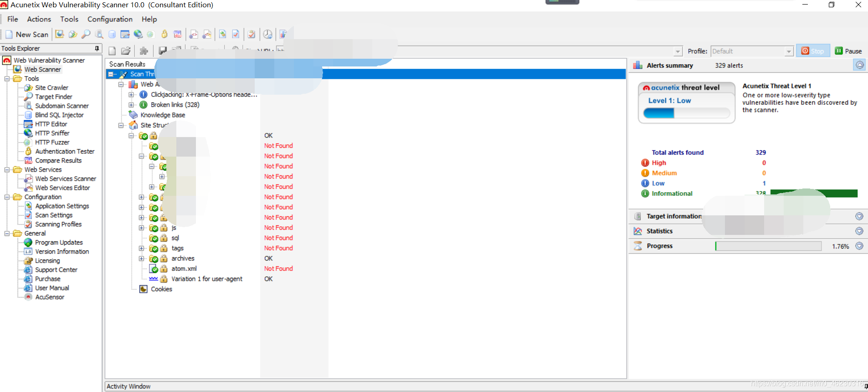Screen dimensions: 868x392
Task: Click the Alerts summary bar chart icon
Action: 638,65
